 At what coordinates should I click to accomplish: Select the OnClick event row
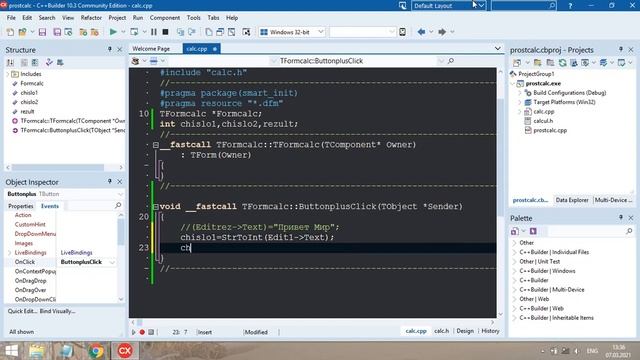click(61, 262)
